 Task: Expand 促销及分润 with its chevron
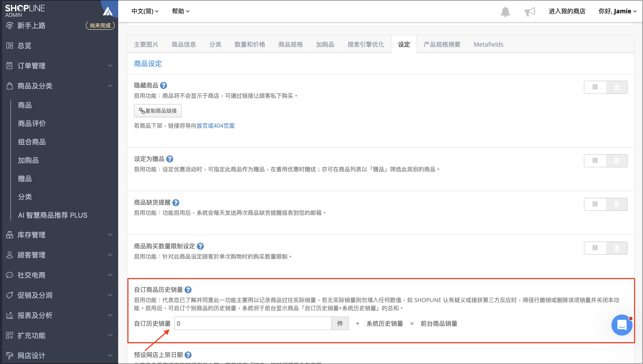pyautogui.click(x=110, y=295)
